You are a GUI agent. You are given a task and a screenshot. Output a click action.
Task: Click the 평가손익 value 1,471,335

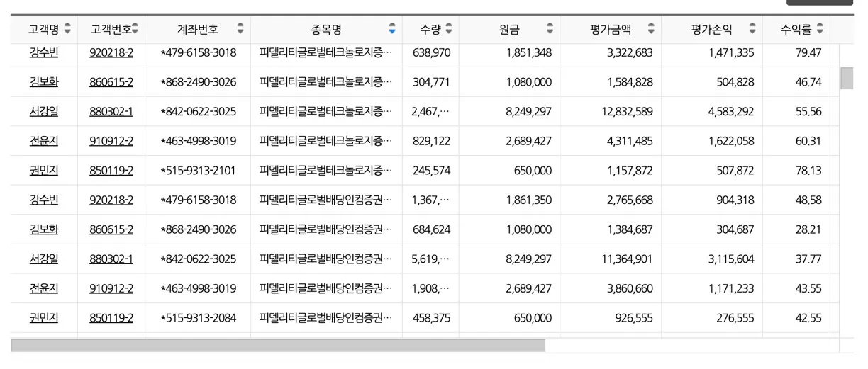(x=731, y=52)
